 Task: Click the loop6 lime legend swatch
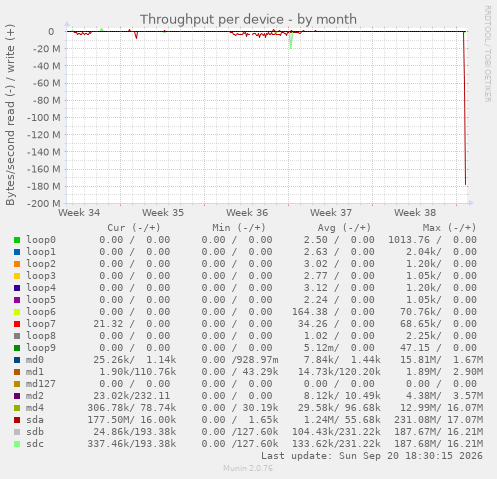click(17, 312)
